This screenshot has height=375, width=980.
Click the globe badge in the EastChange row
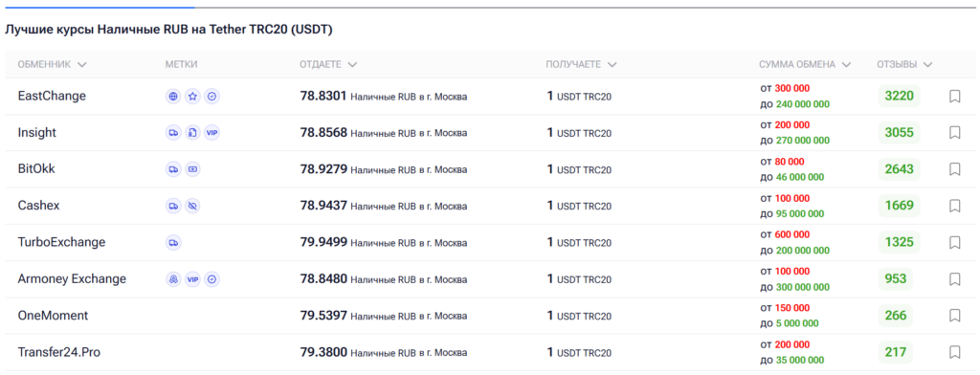(x=173, y=97)
